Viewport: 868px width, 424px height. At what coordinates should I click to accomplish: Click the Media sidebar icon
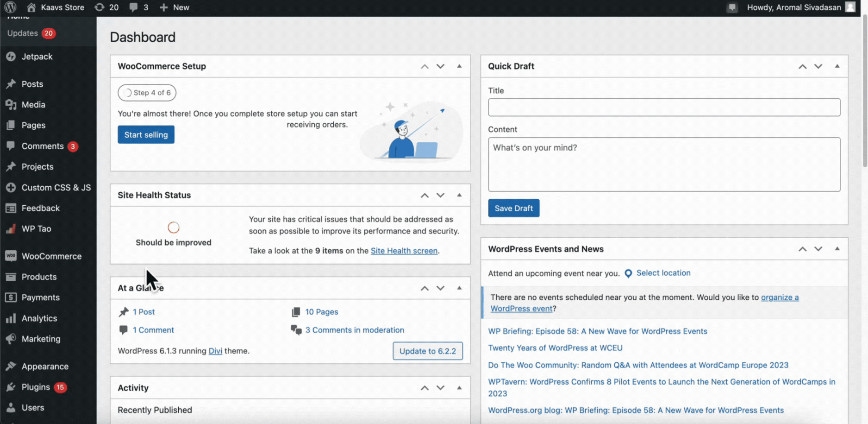click(11, 105)
